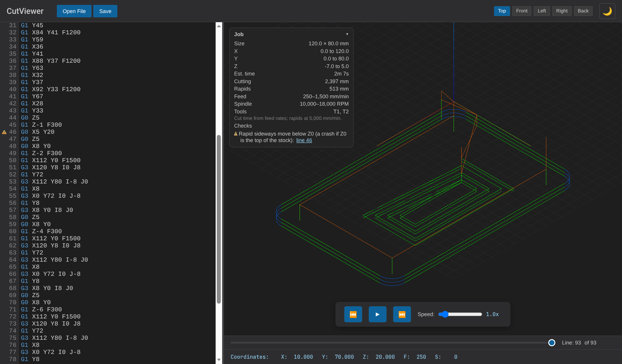This screenshot has width=622, height=364.
Task: Click the Size value 120.0 × 80.0 mm
Action: click(x=328, y=44)
